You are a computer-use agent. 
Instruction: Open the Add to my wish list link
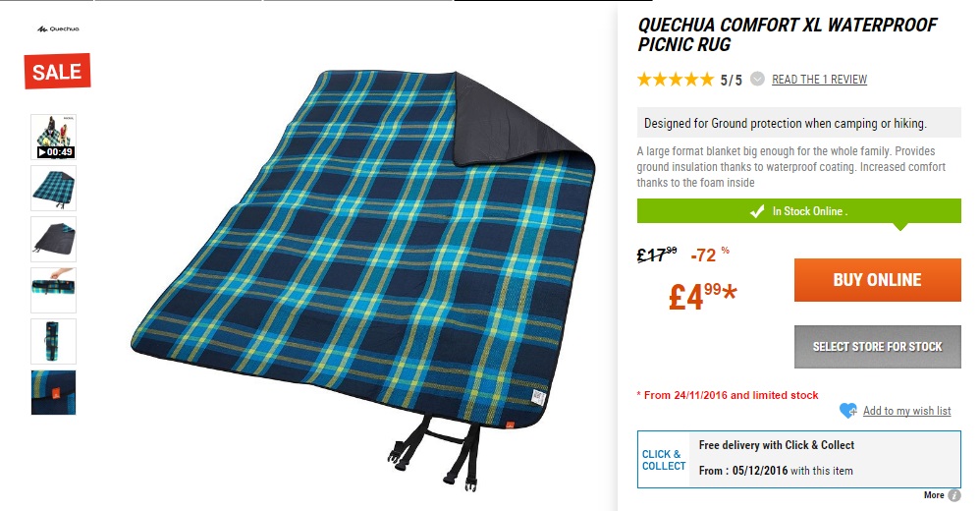coord(907,411)
